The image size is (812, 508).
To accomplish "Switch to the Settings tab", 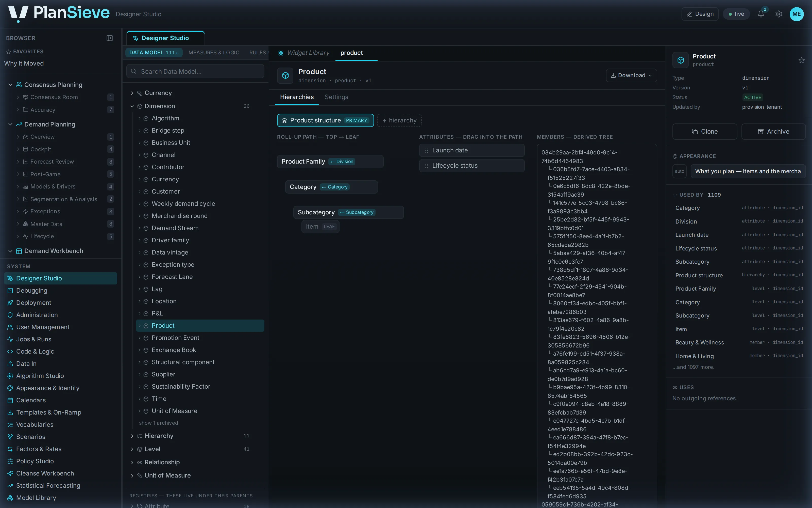I will pos(336,97).
